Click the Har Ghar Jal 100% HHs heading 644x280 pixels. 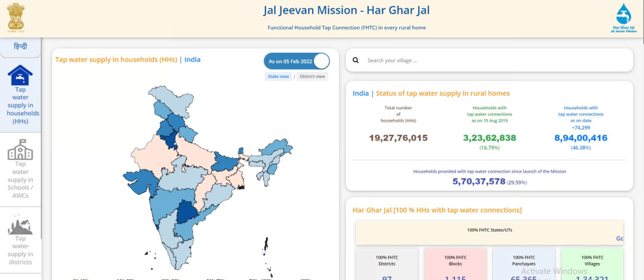(437, 210)
